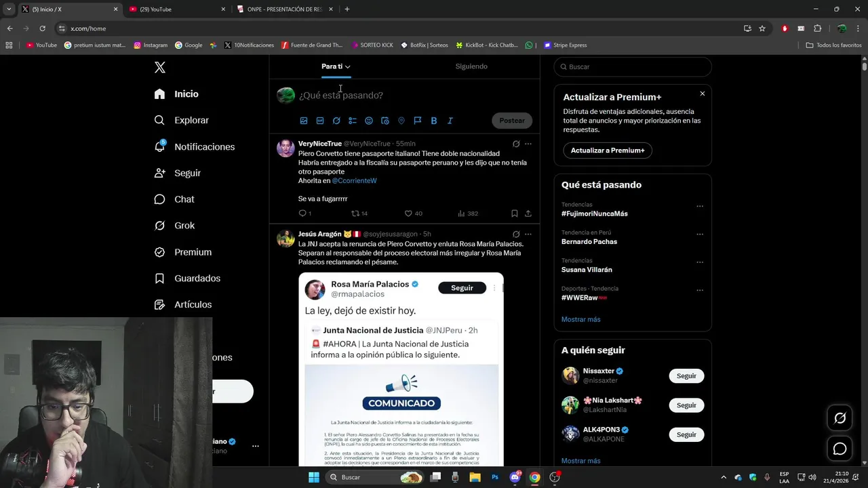Go to Inicio in sidebar

(176, 94)
